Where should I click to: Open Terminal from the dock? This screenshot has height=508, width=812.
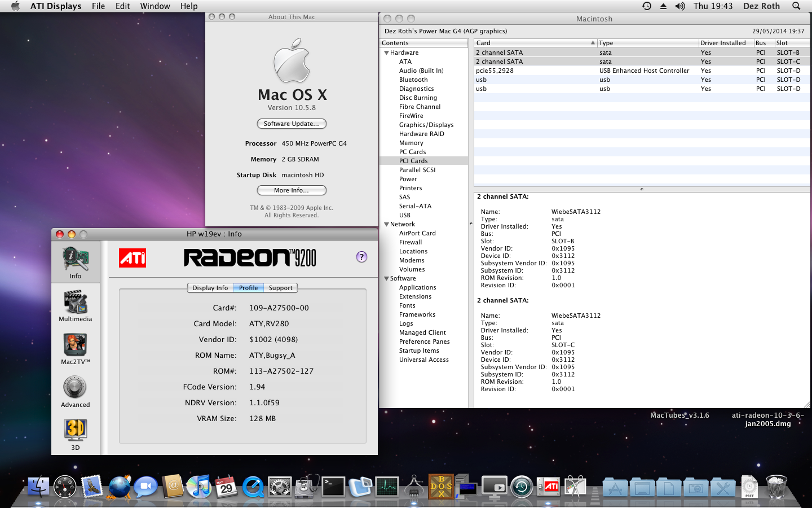tap(333, 487)
